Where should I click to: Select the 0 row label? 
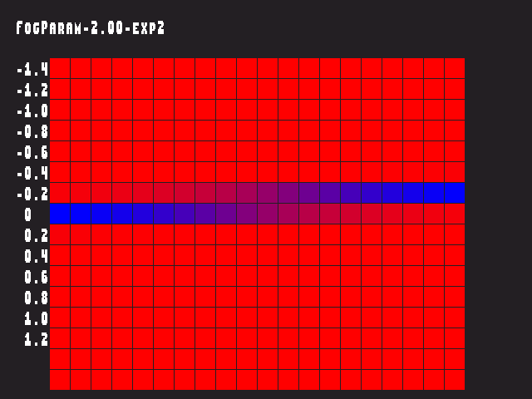point(28,214)
